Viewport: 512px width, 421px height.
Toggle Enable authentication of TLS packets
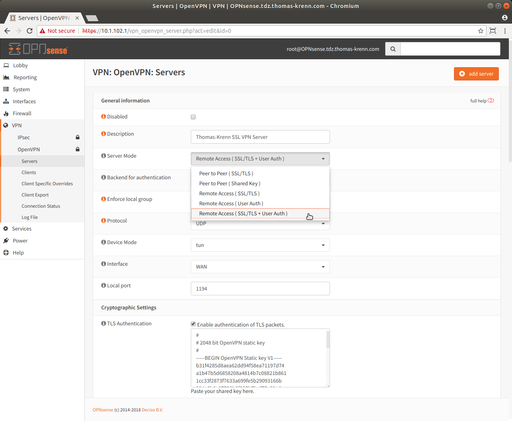[193, 324]
